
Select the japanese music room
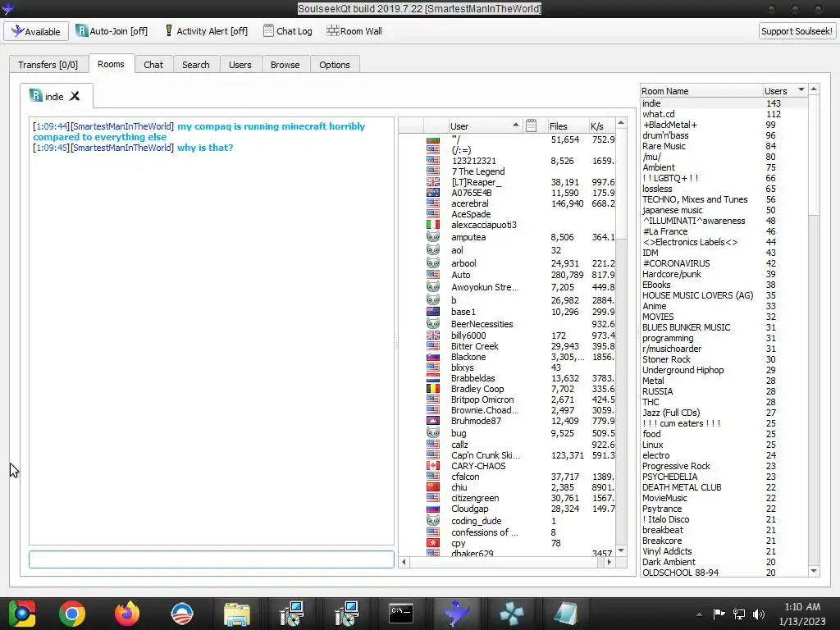tap(673, 210)
